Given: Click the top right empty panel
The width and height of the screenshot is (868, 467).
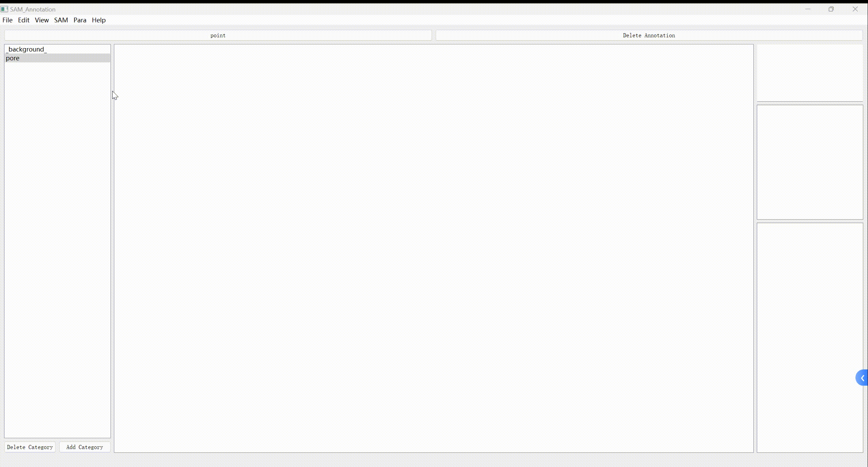Looking at the screenshot, I should pos(810,73).
